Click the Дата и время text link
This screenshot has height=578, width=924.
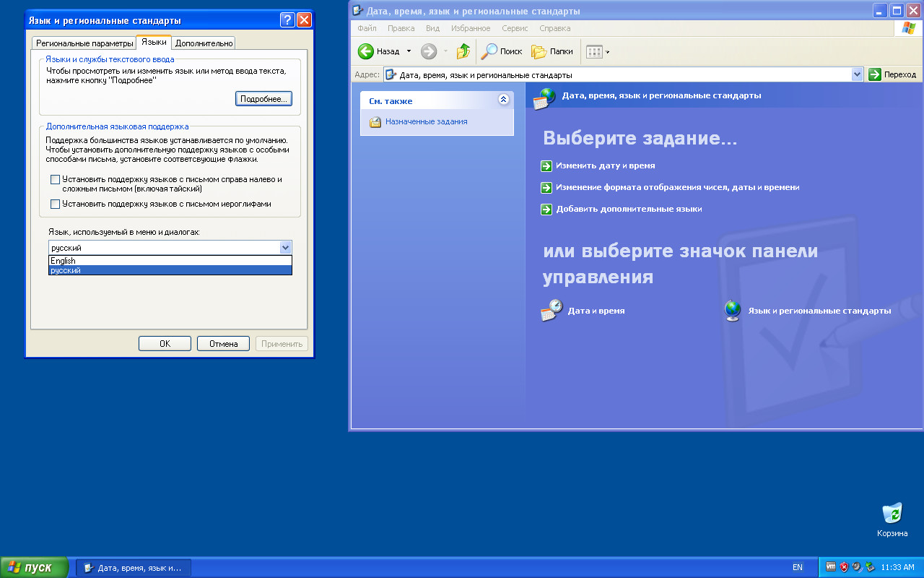[596, 311]
